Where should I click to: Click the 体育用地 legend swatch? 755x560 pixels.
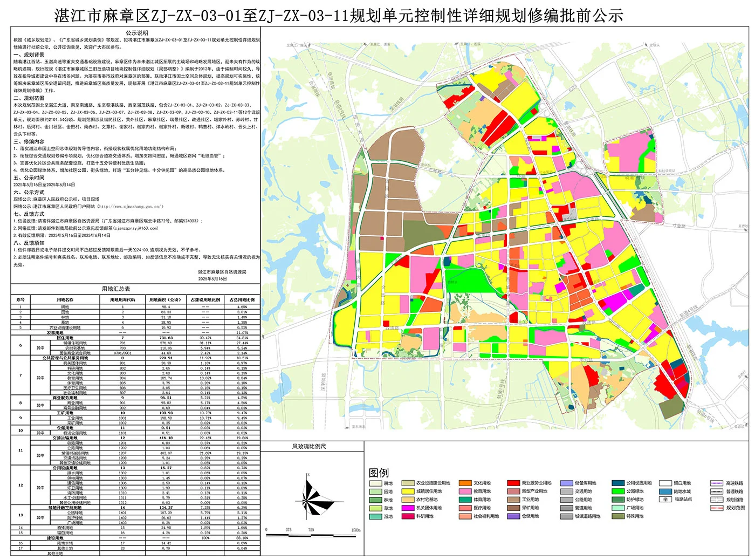[465, 500]
